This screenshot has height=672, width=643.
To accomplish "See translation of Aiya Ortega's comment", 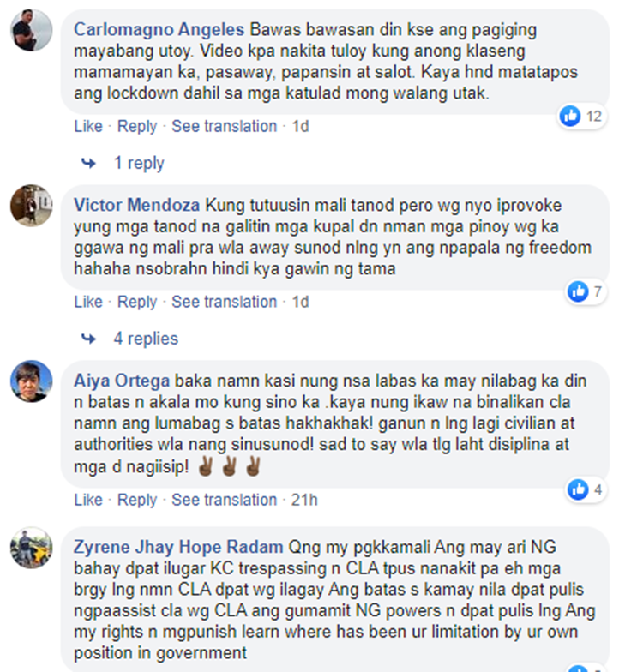I will click(225, 501).
